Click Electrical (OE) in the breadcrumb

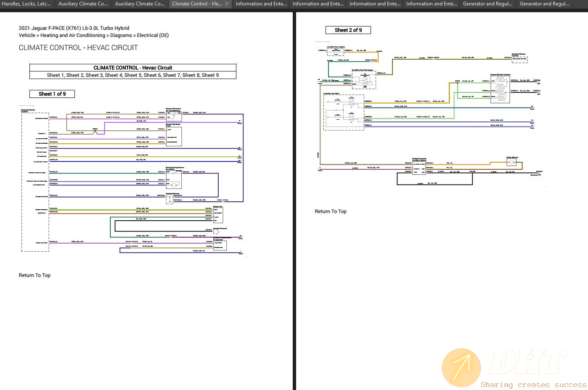[x=153, y=35]
